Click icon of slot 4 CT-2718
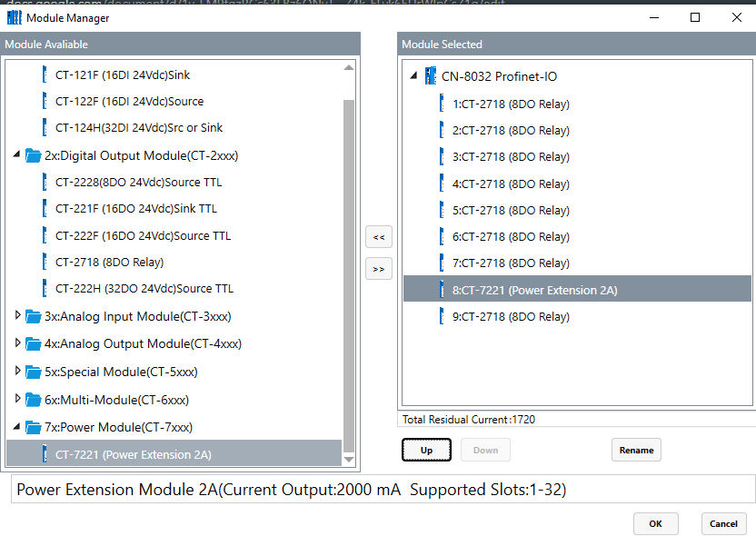The height and width of the screenshot is (536, 756). click(x=442, y=184)
